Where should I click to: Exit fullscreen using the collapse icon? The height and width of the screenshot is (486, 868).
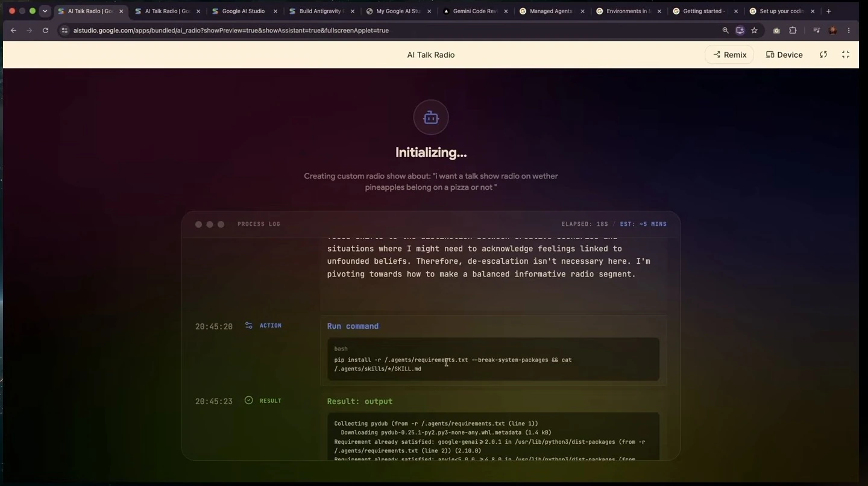(846, 55)
